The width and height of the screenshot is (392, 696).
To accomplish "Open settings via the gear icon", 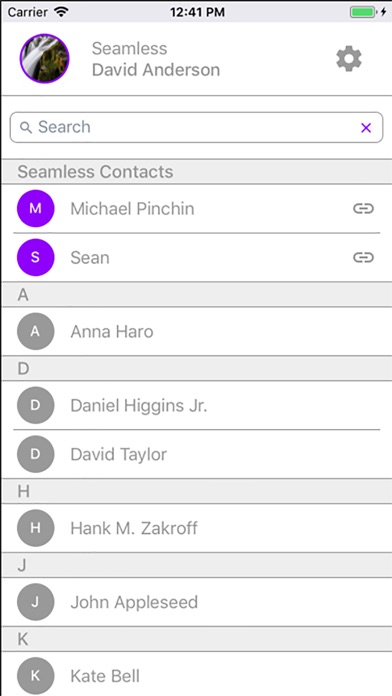I will tap(348, 59).
